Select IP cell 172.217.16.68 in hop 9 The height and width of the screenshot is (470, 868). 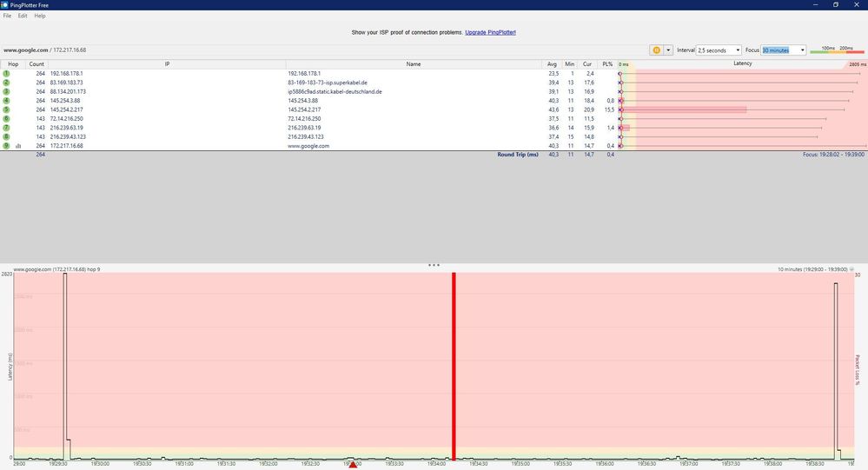[x=66, y=146]
